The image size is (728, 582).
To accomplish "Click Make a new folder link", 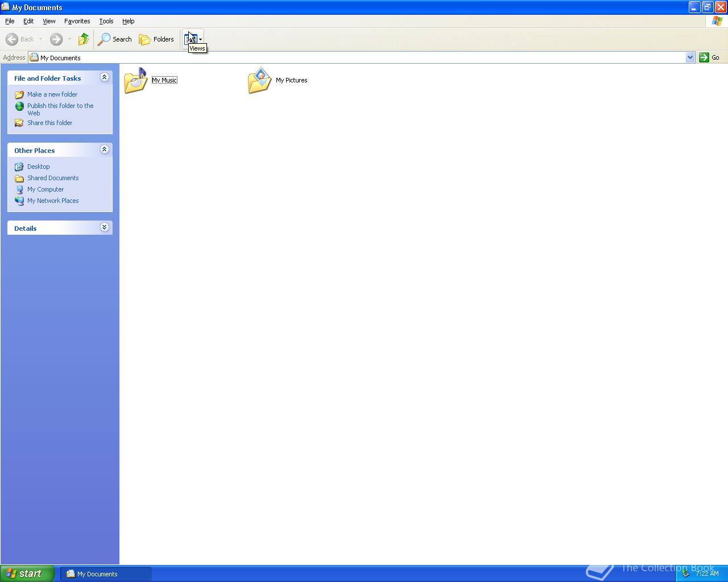I will click(x=52, y=94).
